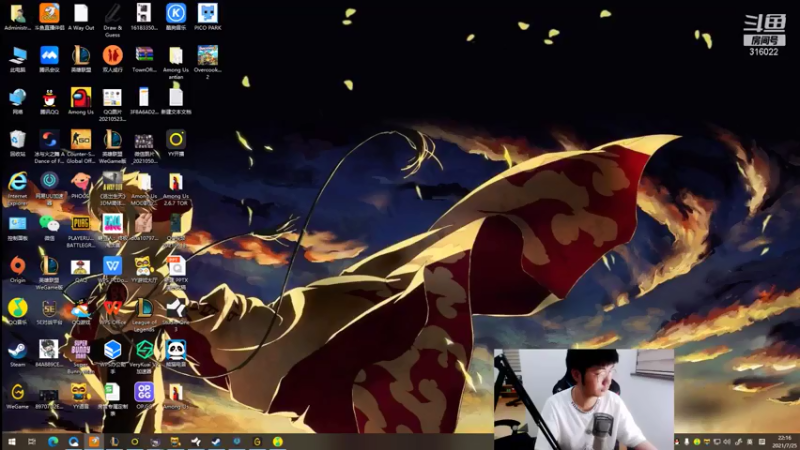Launch the red crewmate Among Us icon
This screenshot has width=800, height=450.
coord(81,98)
